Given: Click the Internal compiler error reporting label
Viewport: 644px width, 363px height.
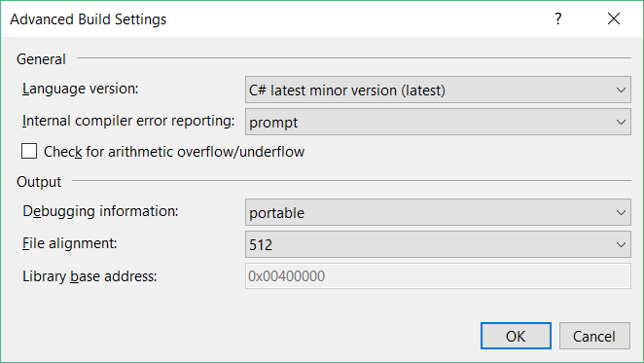Looking at the screenshot, I should pyautogui.click(x=128, y=121).
